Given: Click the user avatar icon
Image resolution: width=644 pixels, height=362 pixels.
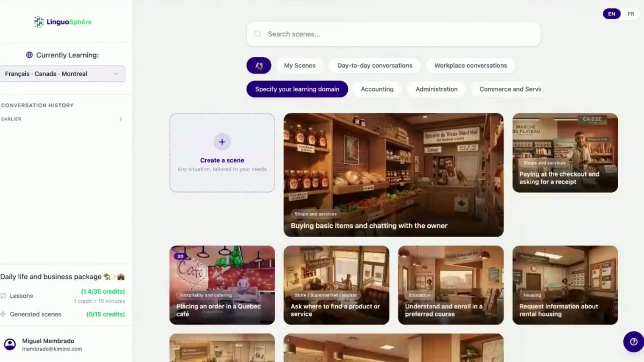Looking at the screenshot, I should click(x=10, y=344).
